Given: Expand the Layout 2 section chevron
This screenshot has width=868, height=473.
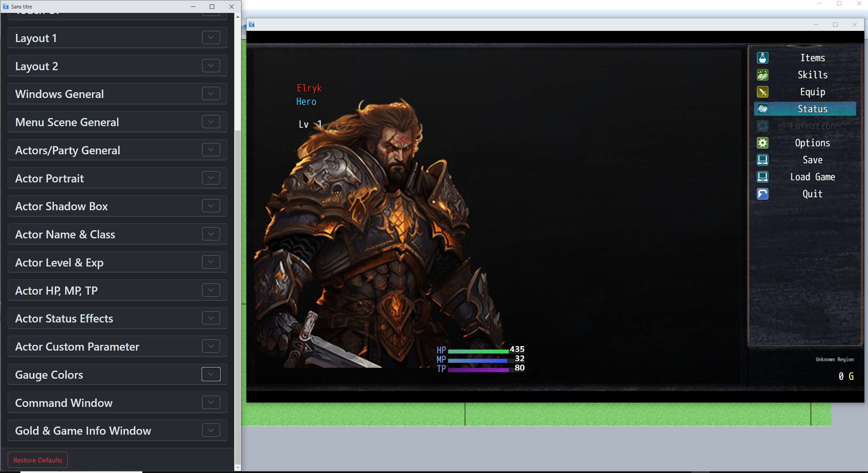Looking at the screenshot, I should pos(211,66).
